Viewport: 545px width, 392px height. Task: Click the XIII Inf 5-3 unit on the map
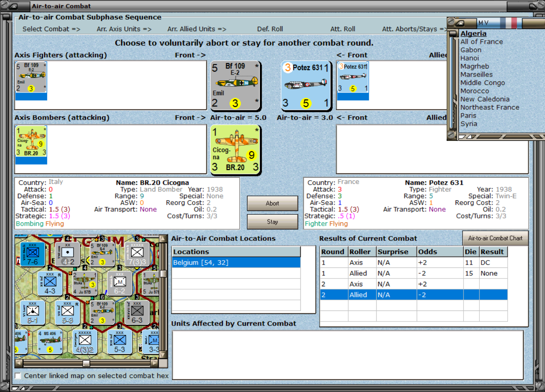pyautogui.click(x=120, y=342)
